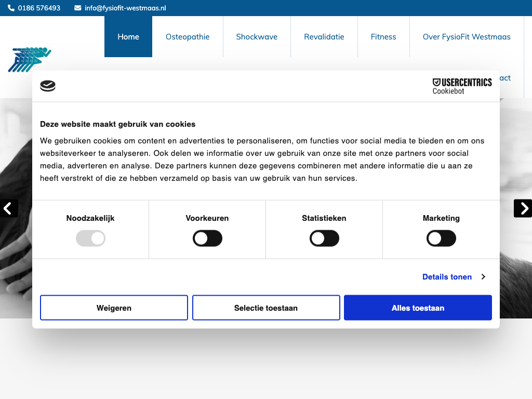Go to previous slide with left arrow

pyautogui.click(x=8, y=208)
